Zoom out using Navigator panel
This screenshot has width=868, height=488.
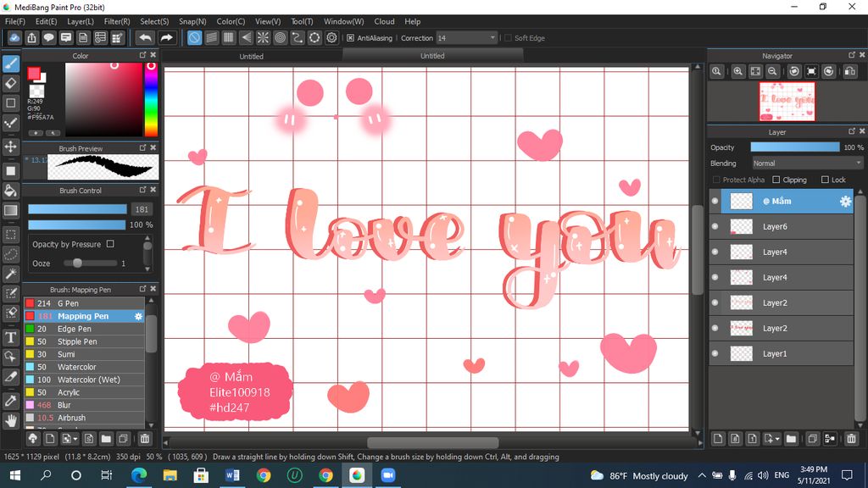pyautogui.click(x=773, y=71)
